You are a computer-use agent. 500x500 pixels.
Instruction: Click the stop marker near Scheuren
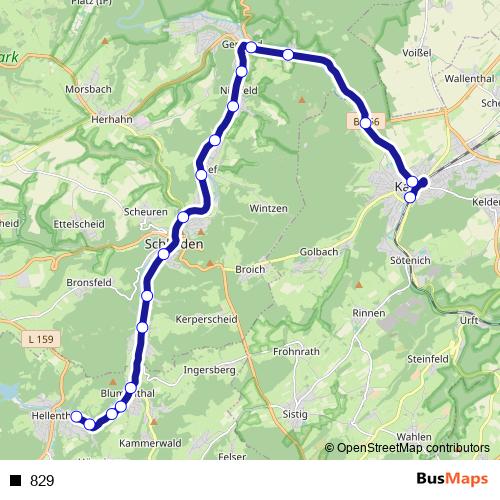coord(183,217)
